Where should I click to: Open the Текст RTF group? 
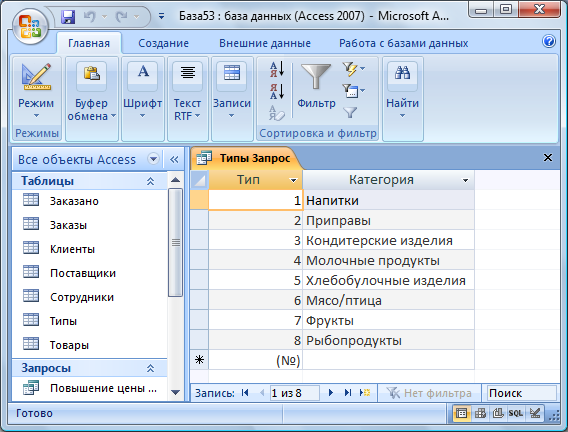coord(188,98)
